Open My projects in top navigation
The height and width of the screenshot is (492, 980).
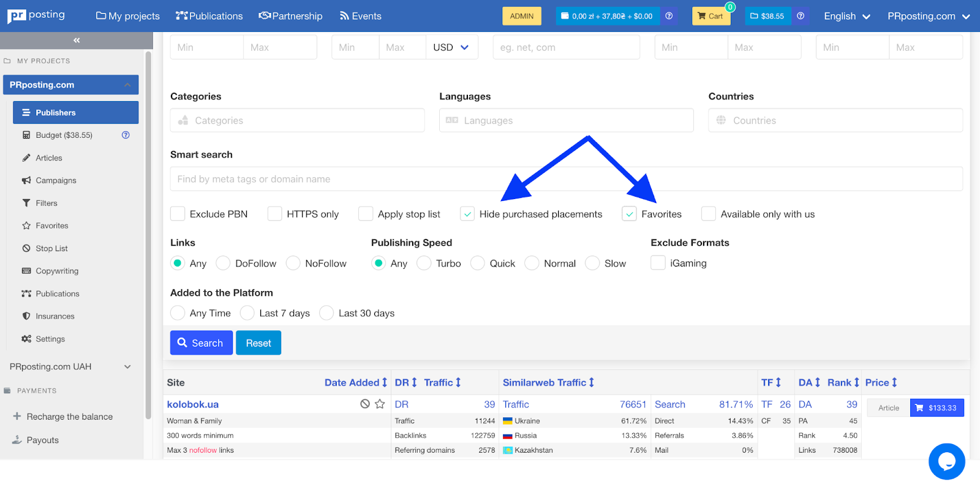coord(128,16)
